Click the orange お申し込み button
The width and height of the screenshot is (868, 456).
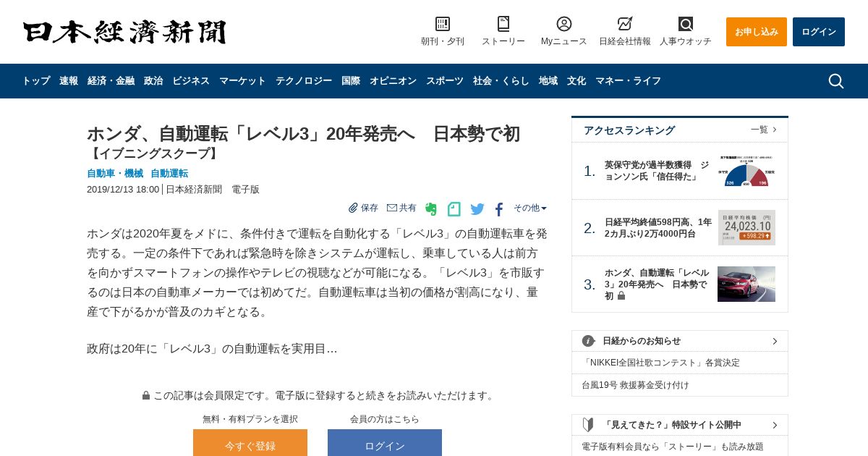click(757, 32)
